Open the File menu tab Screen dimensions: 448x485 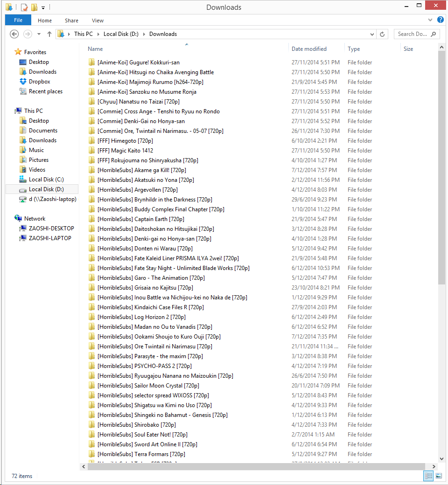pos(18,20)
